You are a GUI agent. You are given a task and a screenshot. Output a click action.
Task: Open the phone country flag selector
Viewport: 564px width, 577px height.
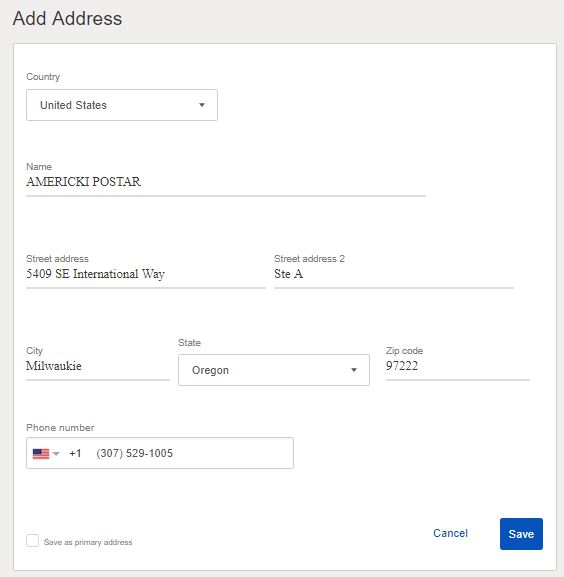tap(46, 453)
